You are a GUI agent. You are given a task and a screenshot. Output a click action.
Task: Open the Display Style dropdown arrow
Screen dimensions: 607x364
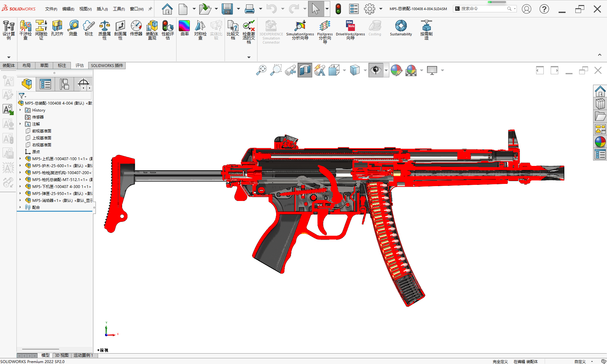(365, 70)
